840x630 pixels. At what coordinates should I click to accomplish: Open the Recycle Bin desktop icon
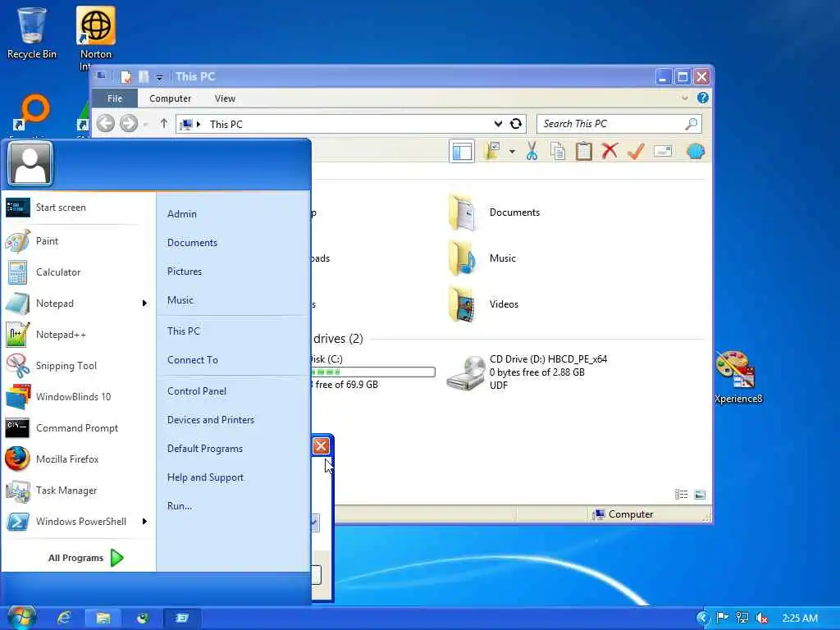(32, 33)
